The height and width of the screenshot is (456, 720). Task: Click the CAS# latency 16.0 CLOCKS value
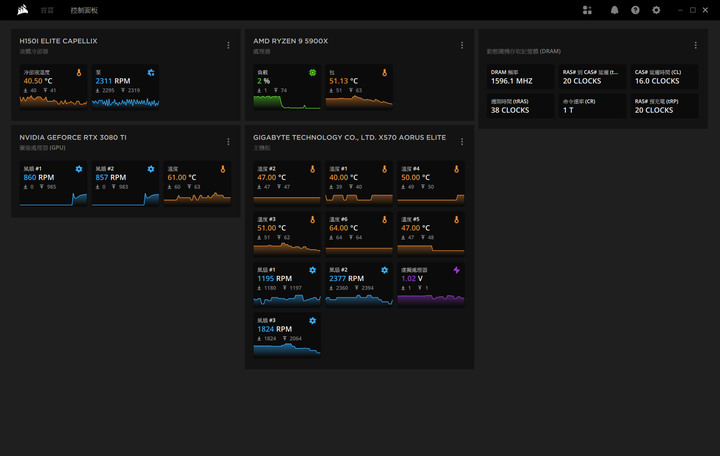point(657,81)
